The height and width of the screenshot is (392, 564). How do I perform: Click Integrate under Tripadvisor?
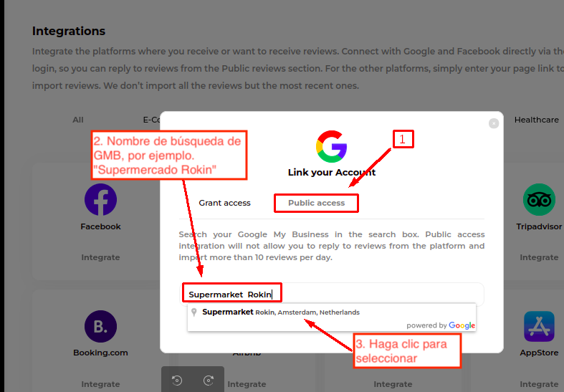[x=539, y=257]
